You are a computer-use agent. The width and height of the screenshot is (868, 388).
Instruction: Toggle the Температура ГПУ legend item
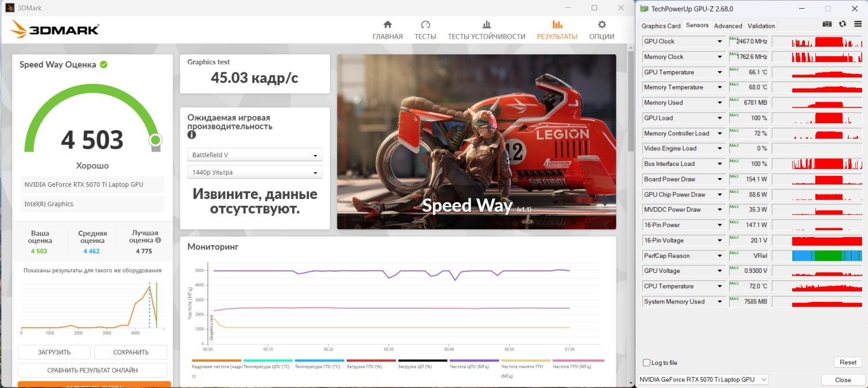pos(319,364)
